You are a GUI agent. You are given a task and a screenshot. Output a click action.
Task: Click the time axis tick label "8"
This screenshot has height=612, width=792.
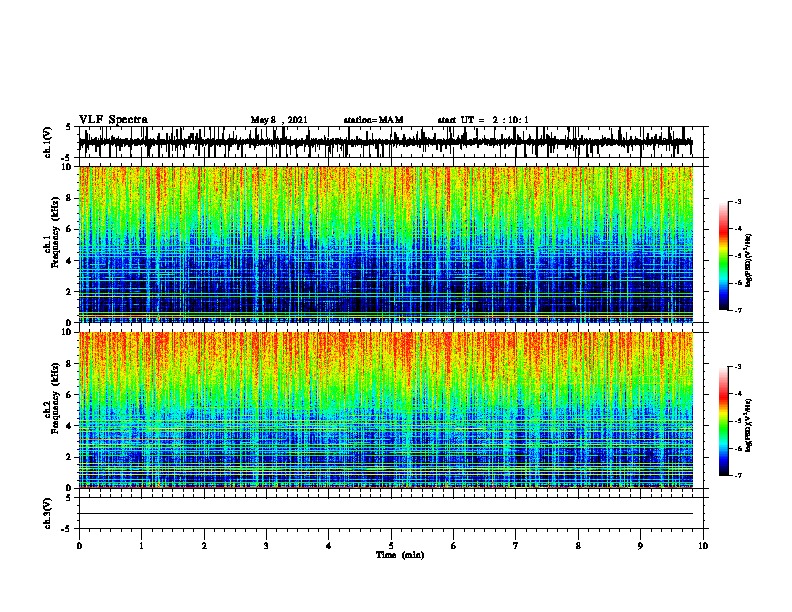coord(578,546)
